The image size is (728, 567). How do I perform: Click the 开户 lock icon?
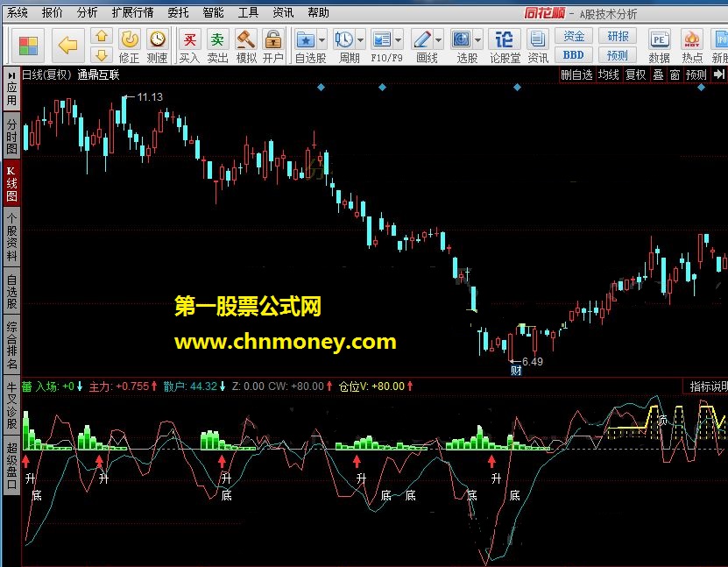(273, 46)
